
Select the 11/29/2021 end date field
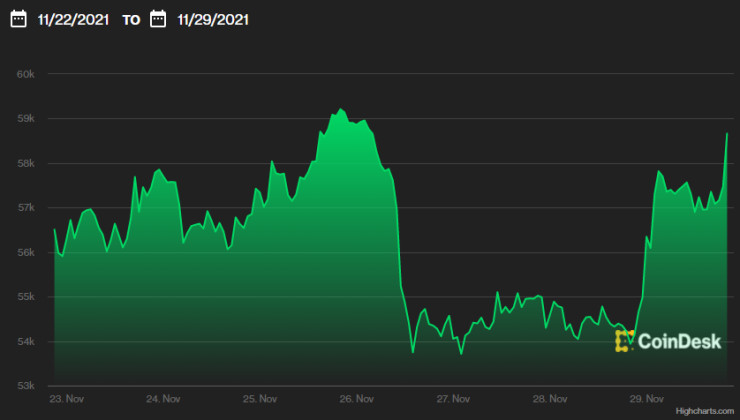coord(215,19)
